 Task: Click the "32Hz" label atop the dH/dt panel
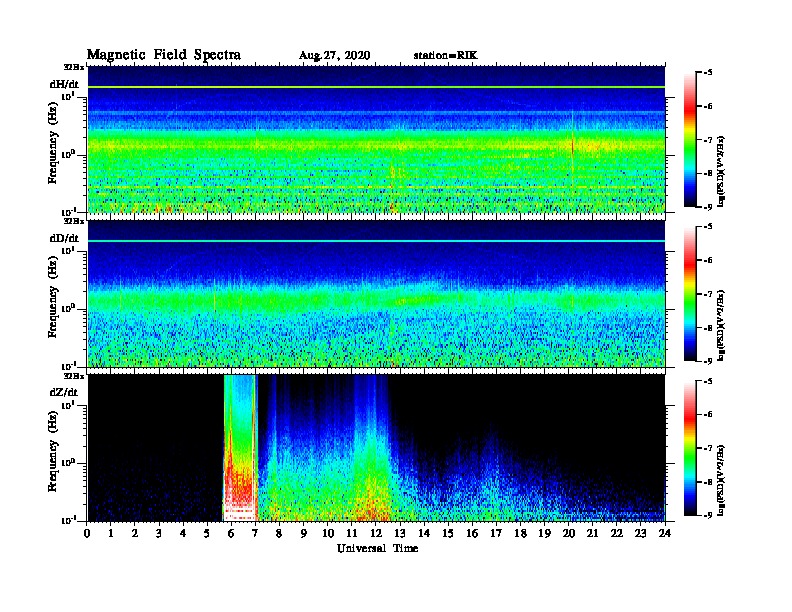74,67
